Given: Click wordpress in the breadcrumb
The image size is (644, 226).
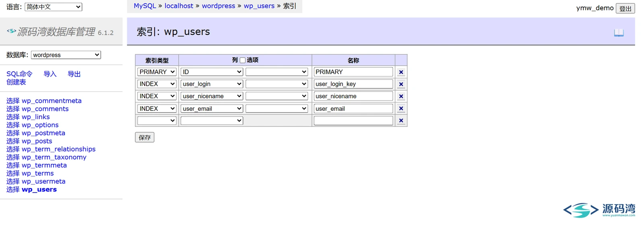Looking at the screenshot, I should [x=219, y=6].
